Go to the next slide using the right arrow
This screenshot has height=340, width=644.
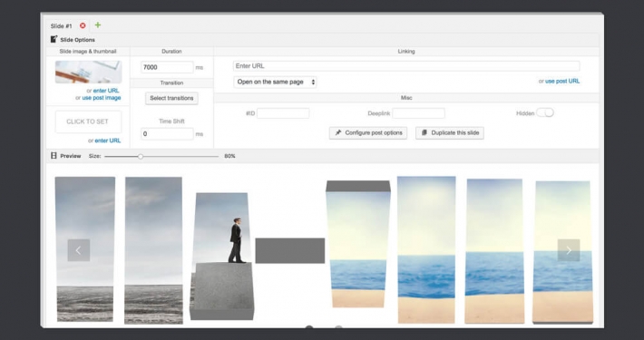569,250
